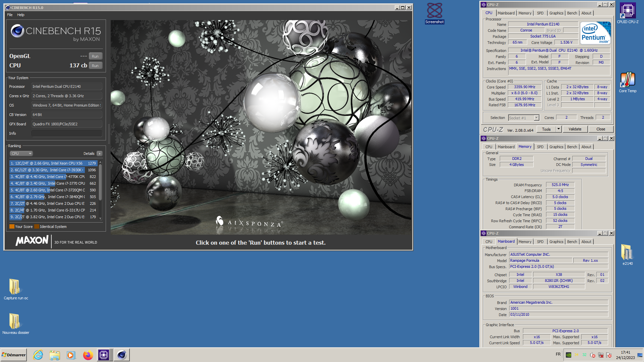Click the Tools button in CPU-Z

coord(546,129)
